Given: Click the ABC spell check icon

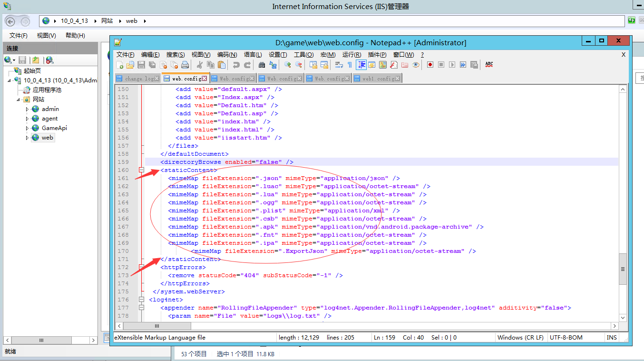Looking at the screenshot, I should point(489,64).
